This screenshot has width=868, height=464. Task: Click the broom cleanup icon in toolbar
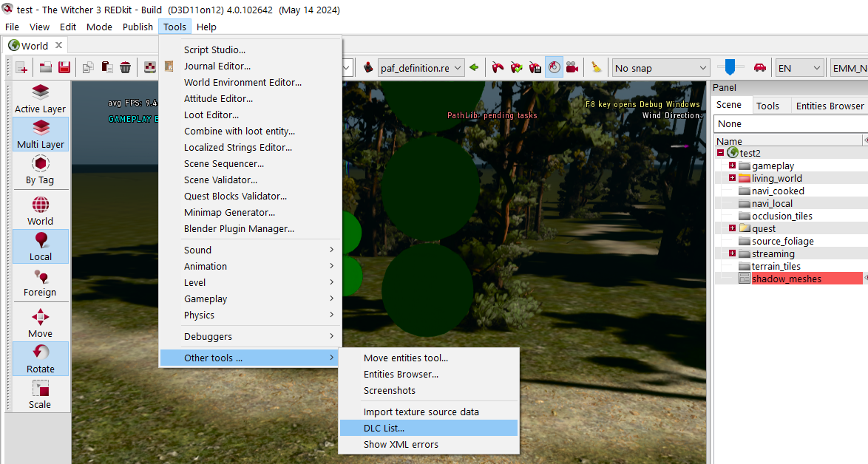(x=596, y=68)
